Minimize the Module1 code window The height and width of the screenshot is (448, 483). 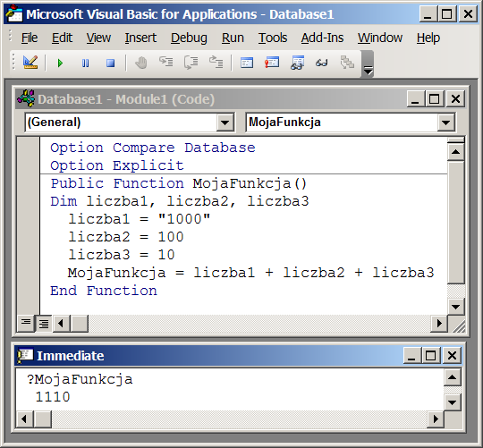pos(415,99)
